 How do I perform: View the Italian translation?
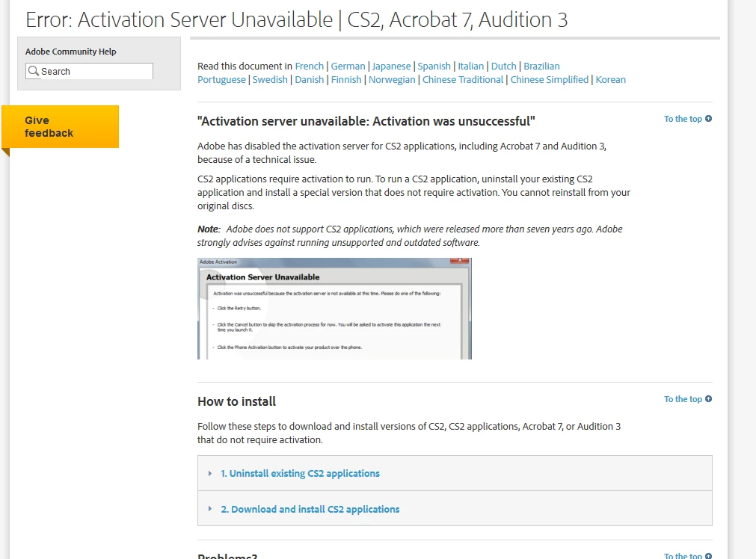tap(470, 66)
